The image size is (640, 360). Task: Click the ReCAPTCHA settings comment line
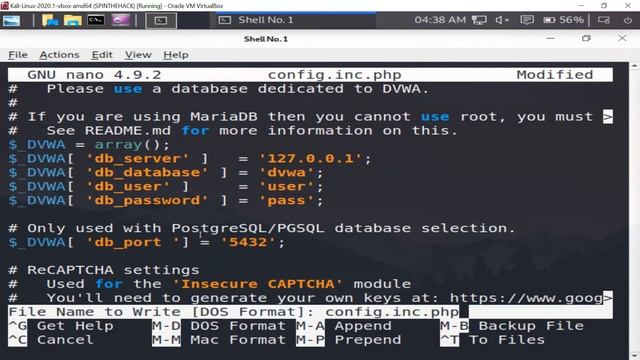(x=104, y=270)
